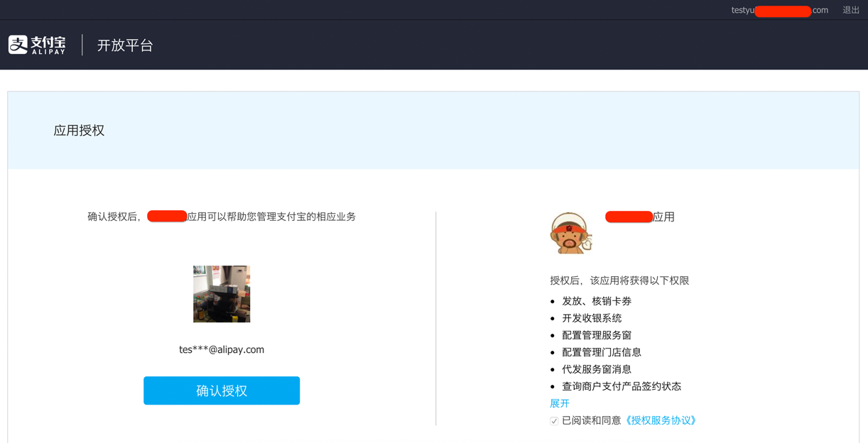Click the 开发收银系统 permission item
The image size is (868, 443).
pos(592,318)
